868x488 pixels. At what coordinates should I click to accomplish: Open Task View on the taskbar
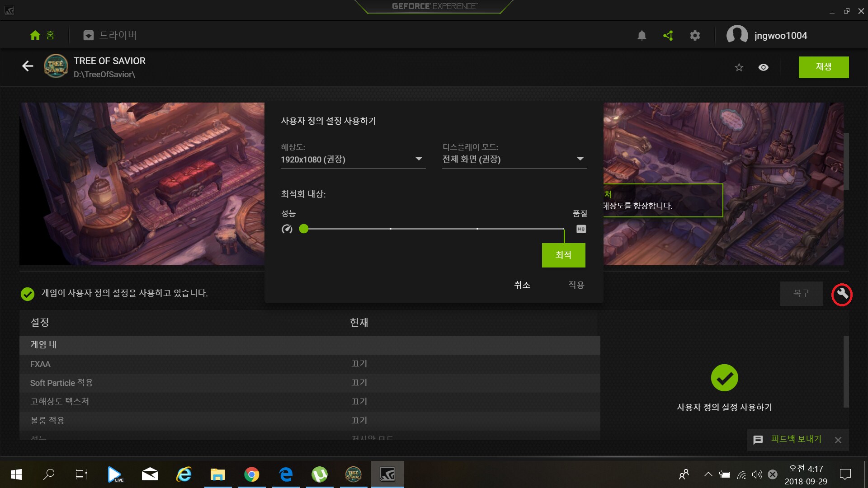(x=81, y=474)
